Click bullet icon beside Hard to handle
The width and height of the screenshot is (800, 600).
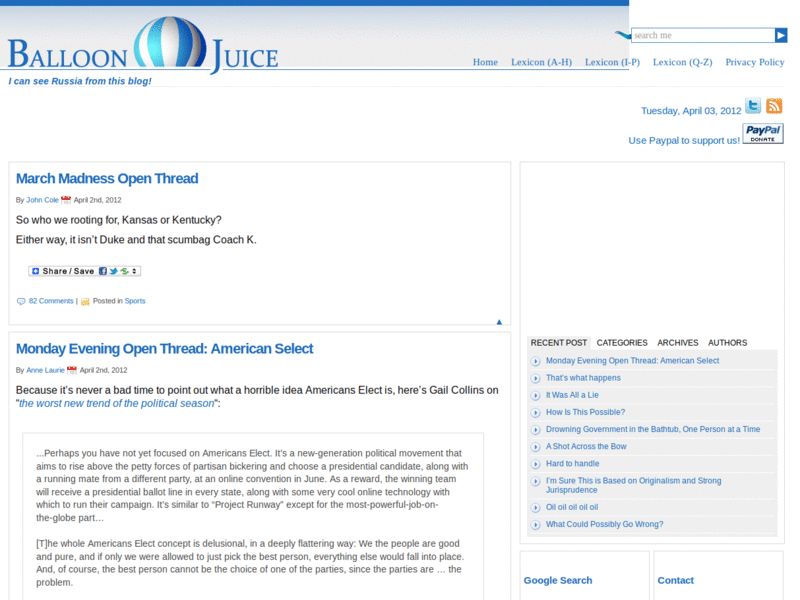tap(535, 464)
